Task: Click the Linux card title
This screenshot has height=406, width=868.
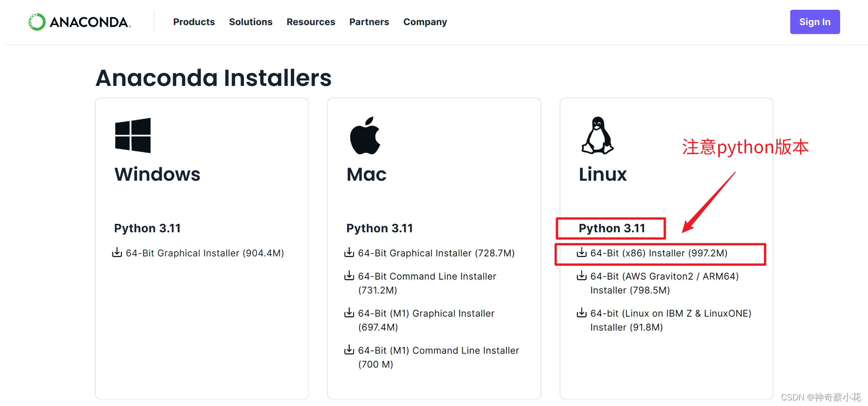Action: [603, 174]
